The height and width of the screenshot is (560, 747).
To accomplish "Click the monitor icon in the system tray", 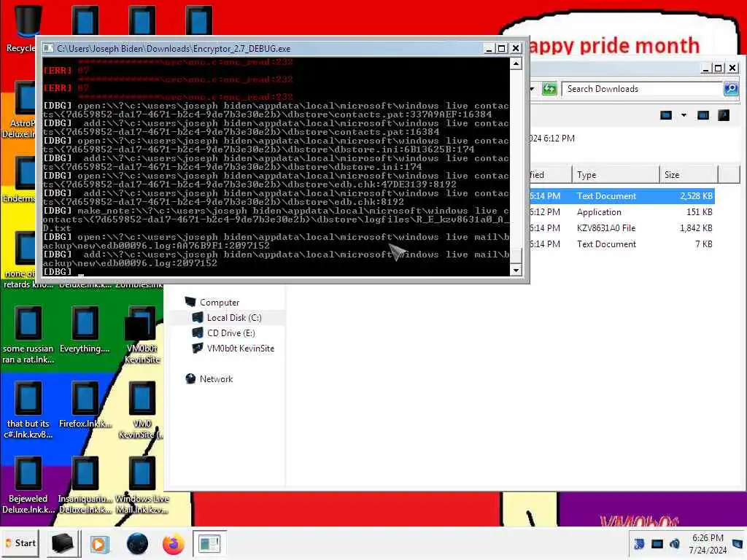I will pyautogui.click(x=657, y=543).
